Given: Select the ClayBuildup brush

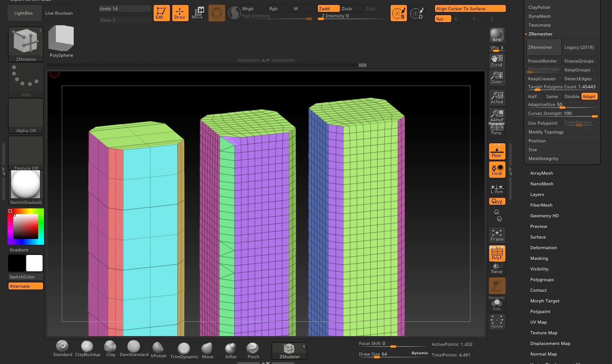Looking at the screenshot, I should coord(87,348).
